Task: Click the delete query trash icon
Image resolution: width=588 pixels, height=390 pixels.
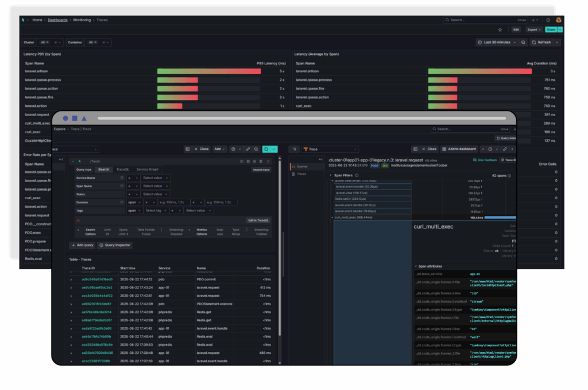Action: pyautogui.click(x=261, y=162)
